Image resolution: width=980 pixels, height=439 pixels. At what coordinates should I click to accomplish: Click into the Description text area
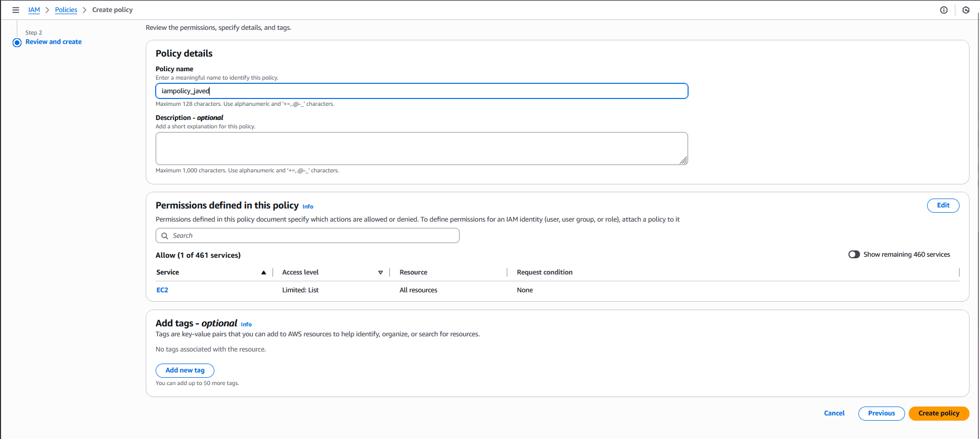click(x=422, y=148)
